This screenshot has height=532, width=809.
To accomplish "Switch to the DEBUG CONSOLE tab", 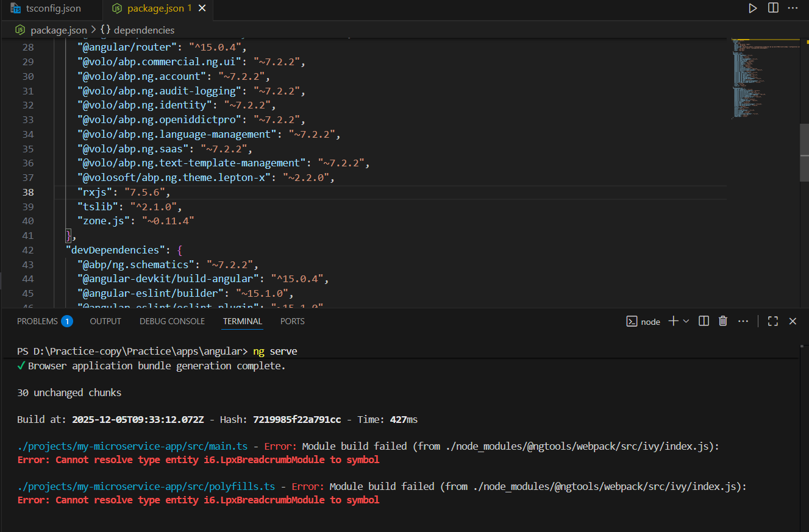I will point(172,321).
